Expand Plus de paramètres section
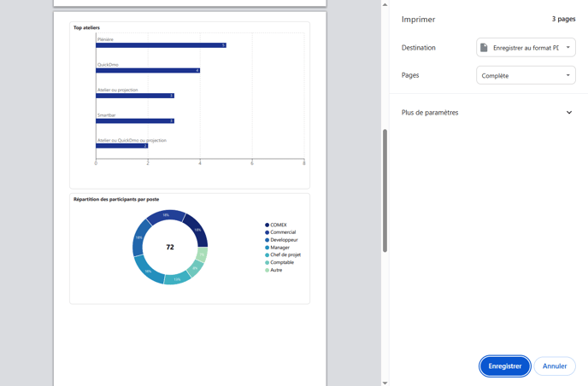Image resolution: width=588 pixels, height=386 pixels. point(569,113)
